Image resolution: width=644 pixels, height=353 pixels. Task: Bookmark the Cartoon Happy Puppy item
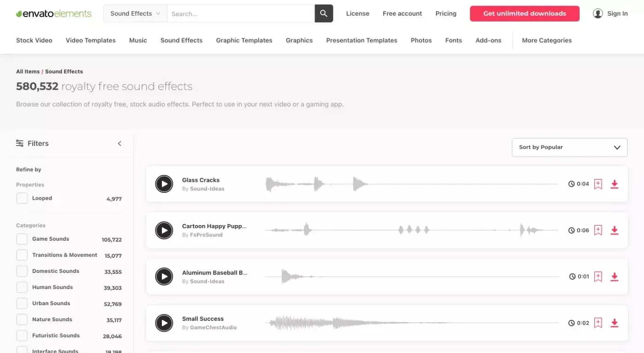point(598,230)
